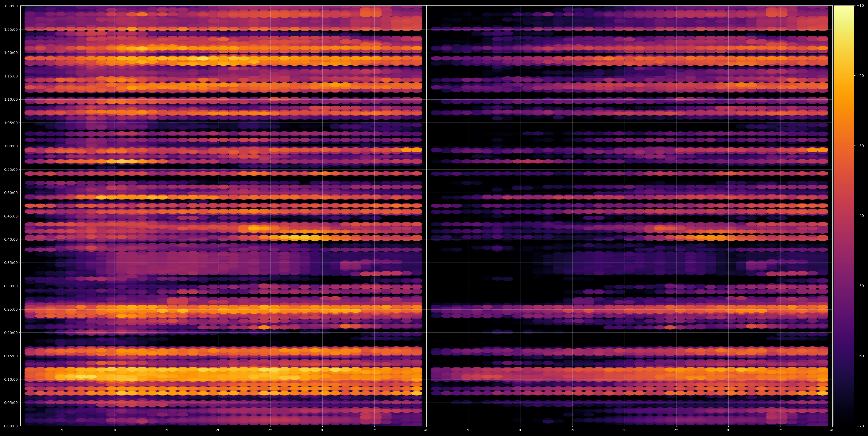This screenshot has width=868, height=436.
Task: Click x-axis tick 5 of left heatmap
Action: pyautogui.click(x=62, y=430)
